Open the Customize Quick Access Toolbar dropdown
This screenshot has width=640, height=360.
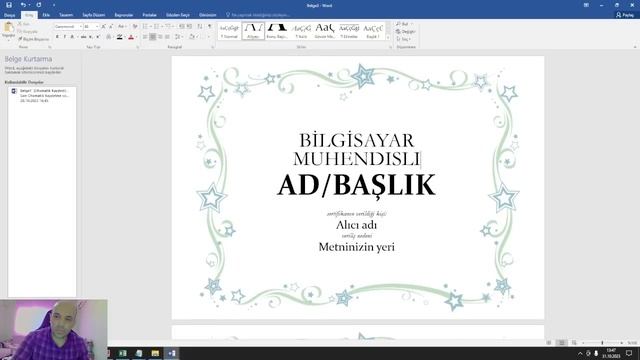(x=54, y=5)
